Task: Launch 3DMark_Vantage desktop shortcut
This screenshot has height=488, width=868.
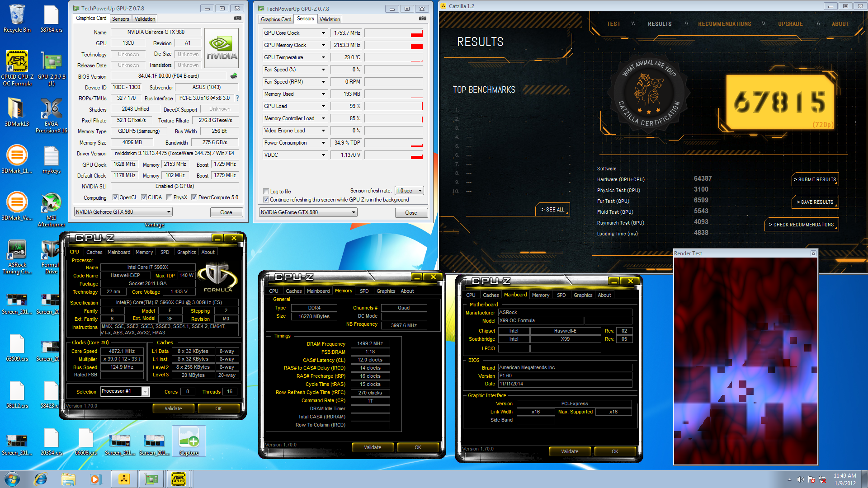Action: click(17, 206)
